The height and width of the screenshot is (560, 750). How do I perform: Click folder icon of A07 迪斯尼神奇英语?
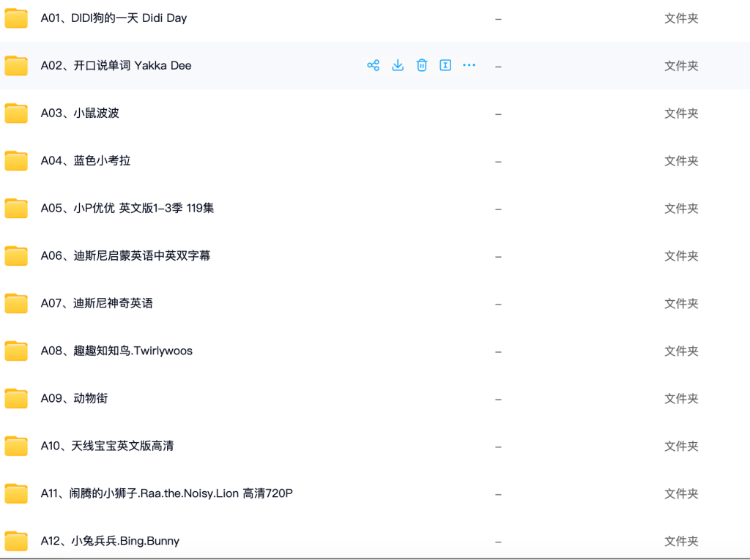coord(16,304)
